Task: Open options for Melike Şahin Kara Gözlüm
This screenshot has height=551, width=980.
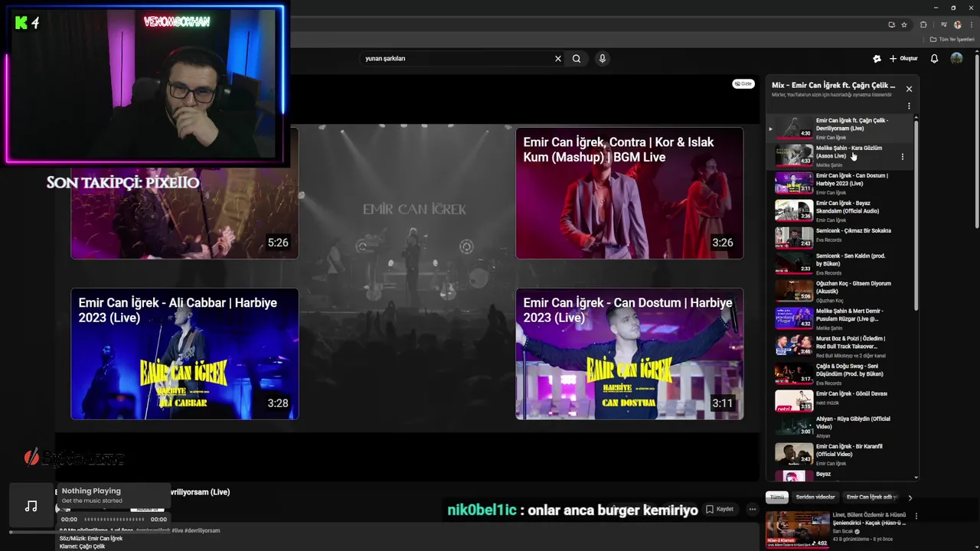Action: (x=902, y=157)
